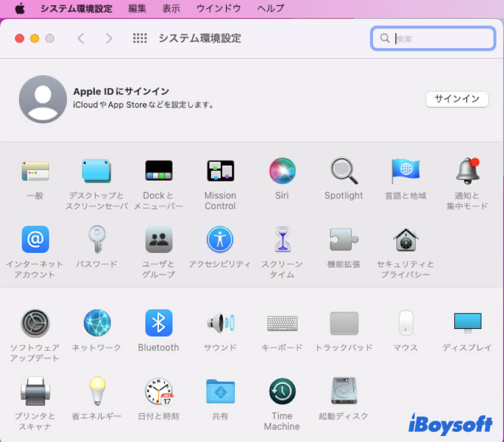
Task: Click the サインイン button
Action: pyautogui.click(x=457, y=99)
